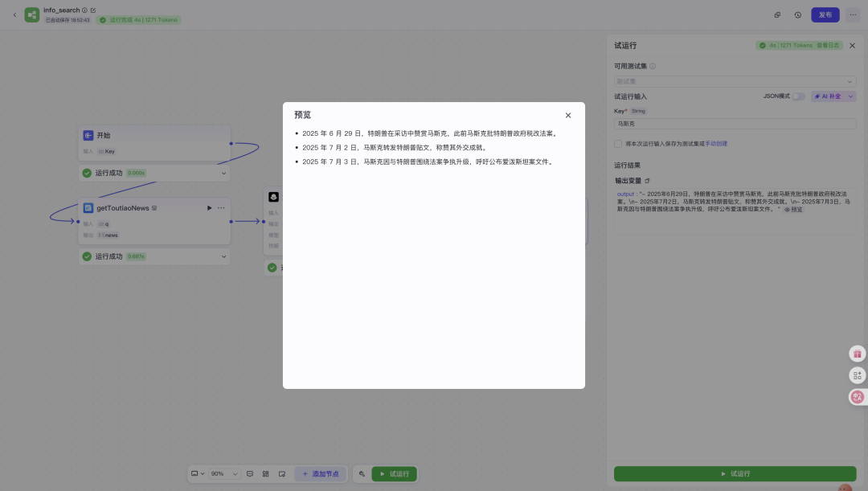This screenshot has width=868, height=491.
Task: Open the 测试集 dropdown in the run panel
Action: [x=734, y=81]
